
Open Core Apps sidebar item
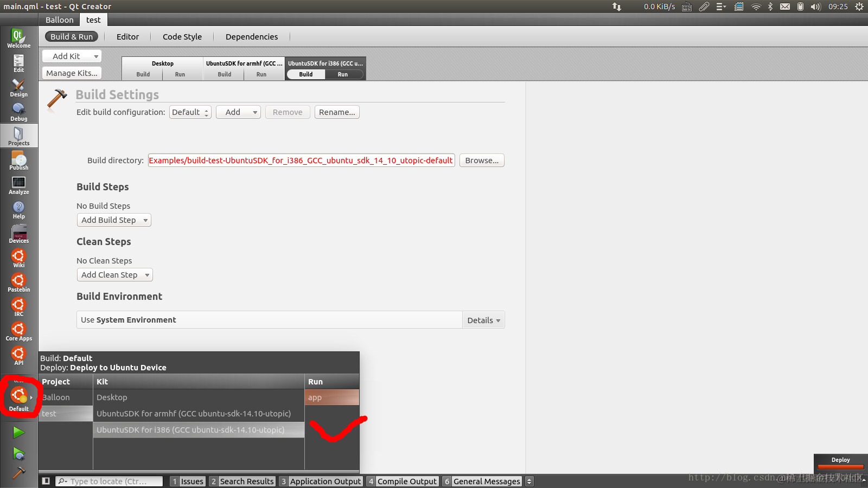[x=18, y=332]
